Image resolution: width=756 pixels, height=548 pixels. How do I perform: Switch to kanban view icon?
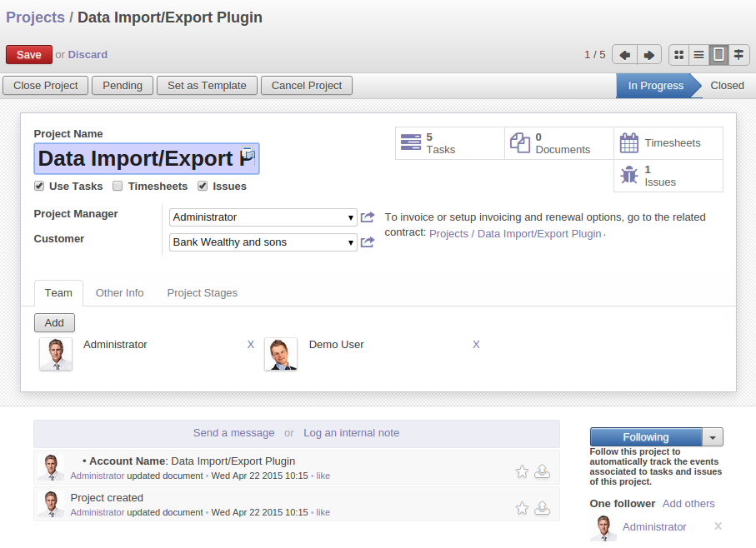[679, 55]
